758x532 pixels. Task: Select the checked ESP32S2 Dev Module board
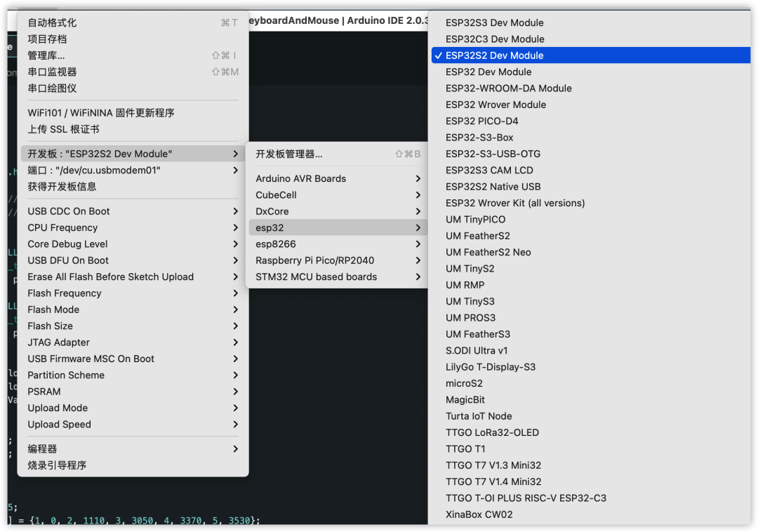591,55
